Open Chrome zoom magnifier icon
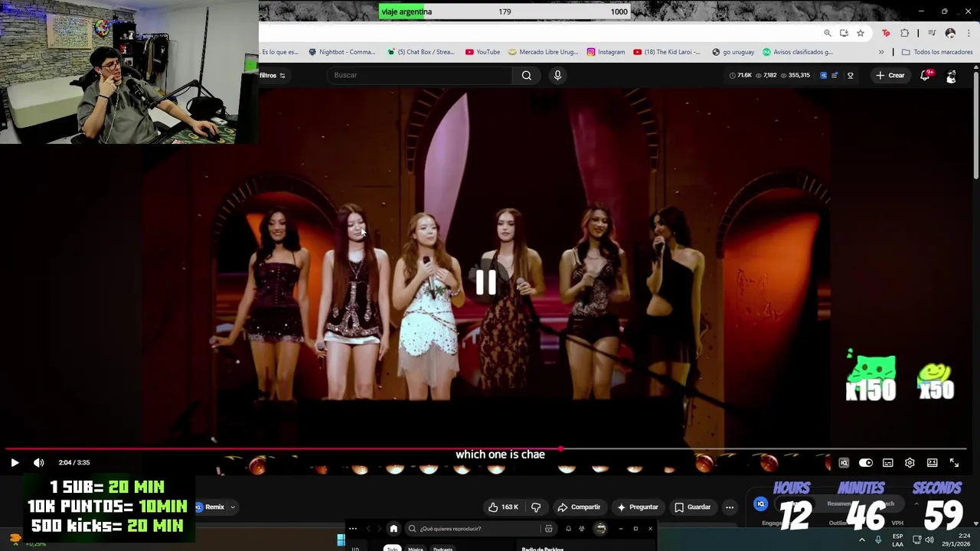 pyautogui.click(x=828, y=33)
